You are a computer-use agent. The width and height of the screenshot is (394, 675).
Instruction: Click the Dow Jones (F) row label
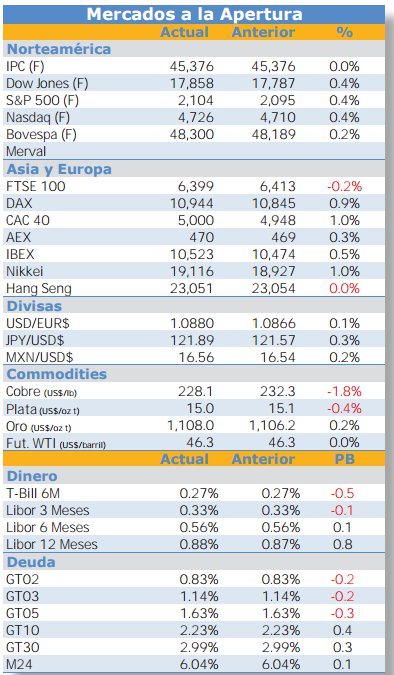coord(47,83)
